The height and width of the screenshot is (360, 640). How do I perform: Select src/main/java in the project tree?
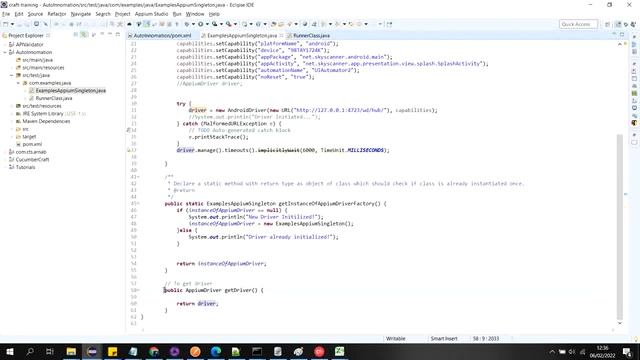37,60
